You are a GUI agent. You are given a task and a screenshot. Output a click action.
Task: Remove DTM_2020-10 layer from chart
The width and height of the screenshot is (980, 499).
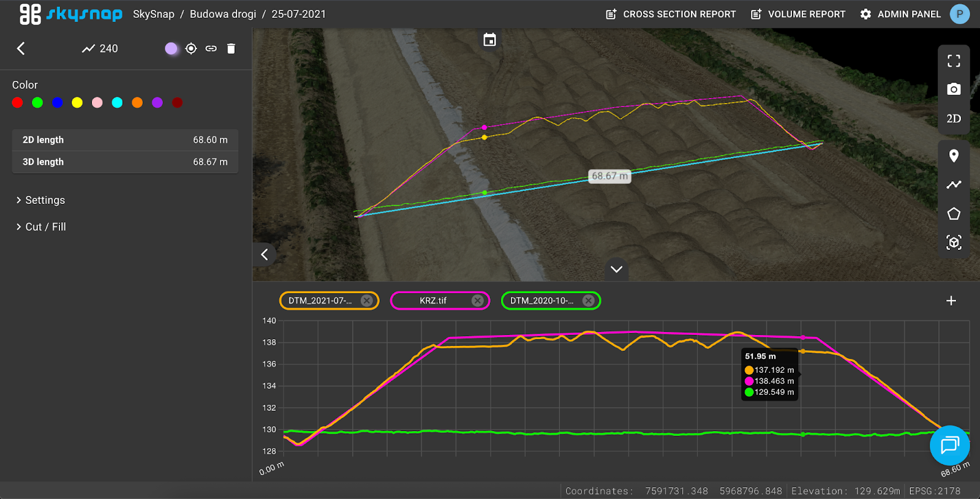tap(589, 301)
